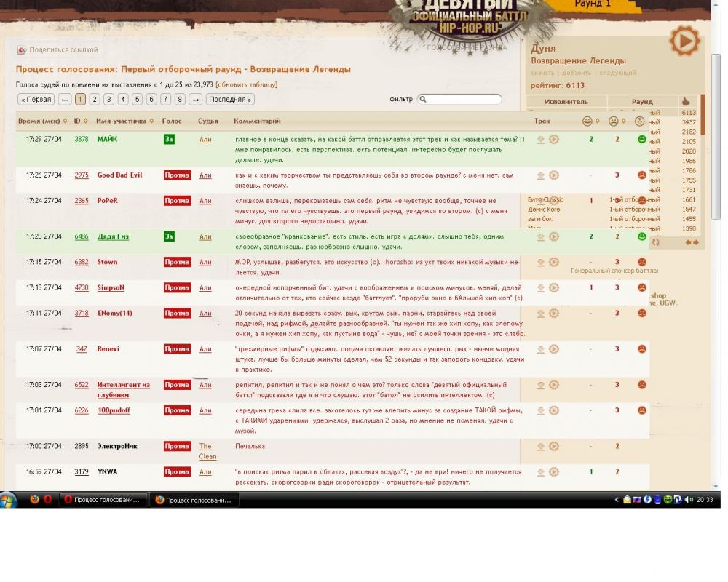Sort table by ID column
The height and width of the screenshot is (582, 728).
[x=81, y=121]
